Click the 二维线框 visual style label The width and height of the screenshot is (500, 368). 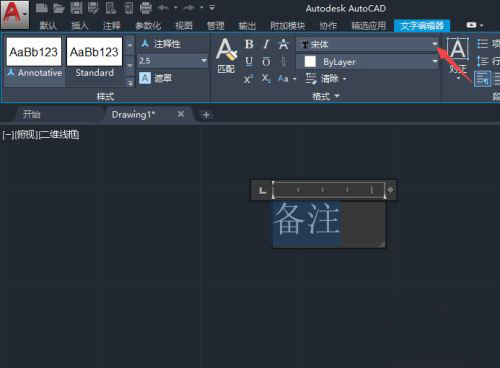click(x=59, y=135)
